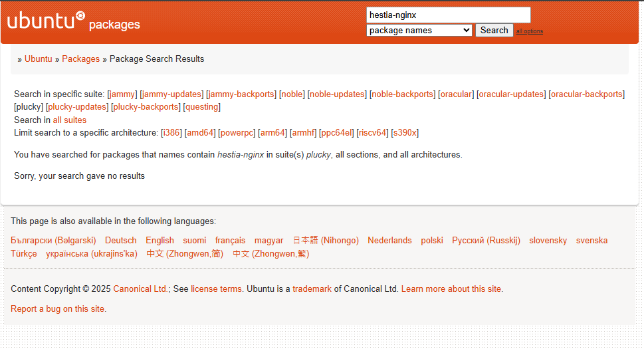Viewport: 644px width, 349px height.
Task: Open the license terms link
Action: tap(216, 289)
